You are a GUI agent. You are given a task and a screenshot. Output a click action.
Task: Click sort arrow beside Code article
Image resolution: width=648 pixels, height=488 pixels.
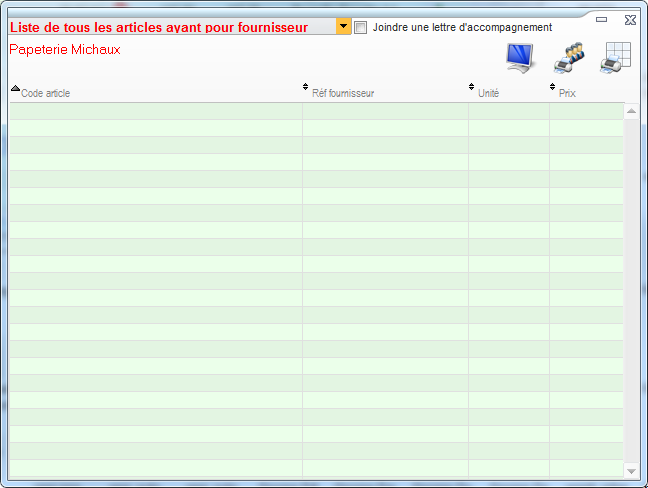[x=15, y=89]
